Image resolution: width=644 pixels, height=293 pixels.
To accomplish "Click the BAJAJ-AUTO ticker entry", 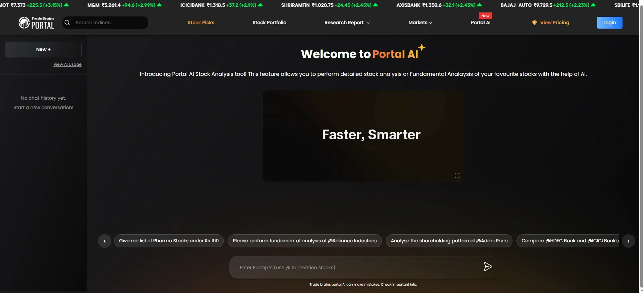I will coord(548,5).
